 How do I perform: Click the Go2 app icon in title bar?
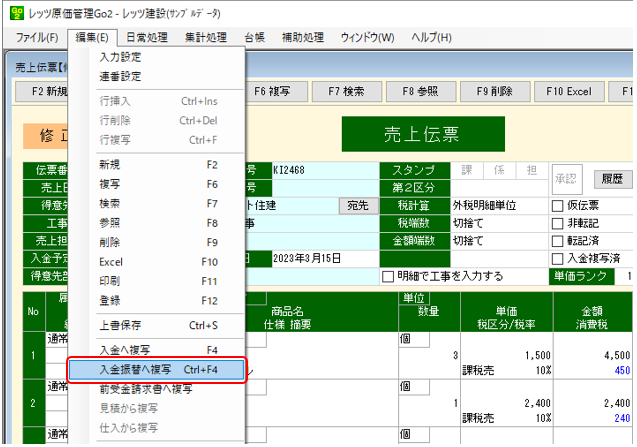tap(17, 13)
